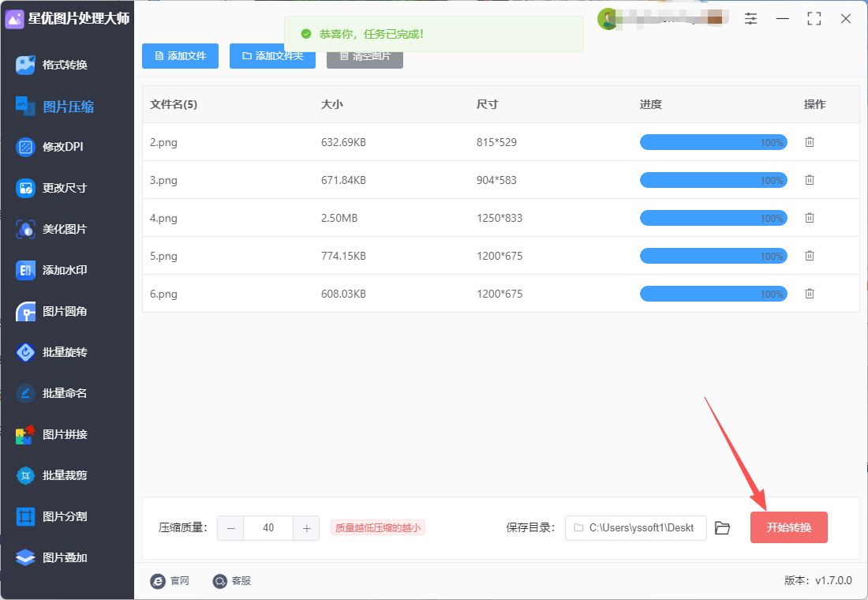
Task: Click the compression quality value field 40
Action: 268,528
